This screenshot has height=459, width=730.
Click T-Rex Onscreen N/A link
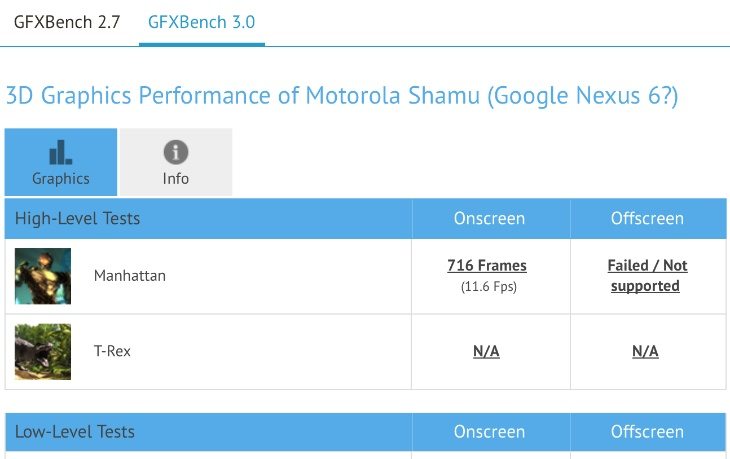pyautogui.click(x=486, y=351)
